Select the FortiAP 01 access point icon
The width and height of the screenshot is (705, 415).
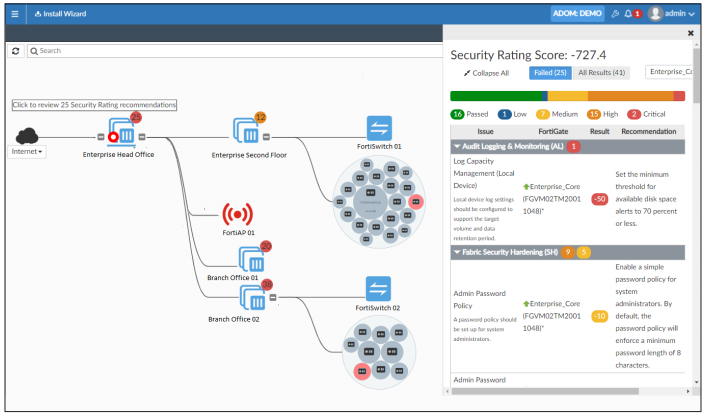237,214
